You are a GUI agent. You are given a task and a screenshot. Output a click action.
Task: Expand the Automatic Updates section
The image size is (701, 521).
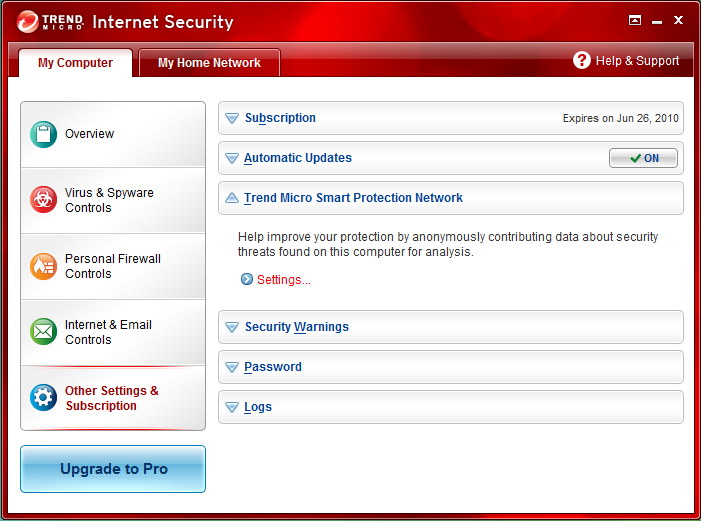coord(451,158)
